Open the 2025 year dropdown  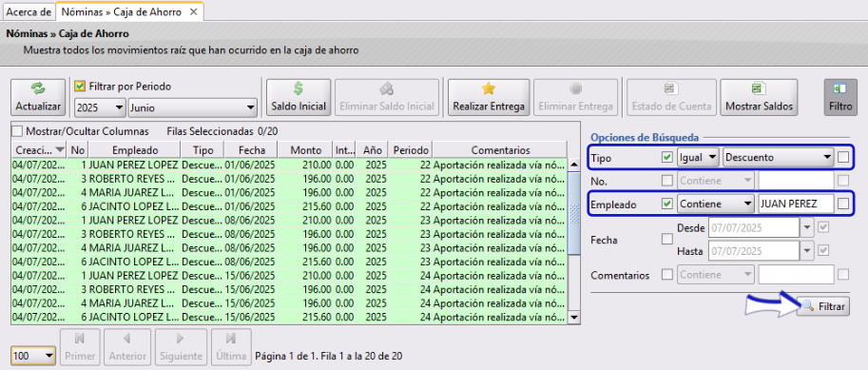tap(100, 107)
